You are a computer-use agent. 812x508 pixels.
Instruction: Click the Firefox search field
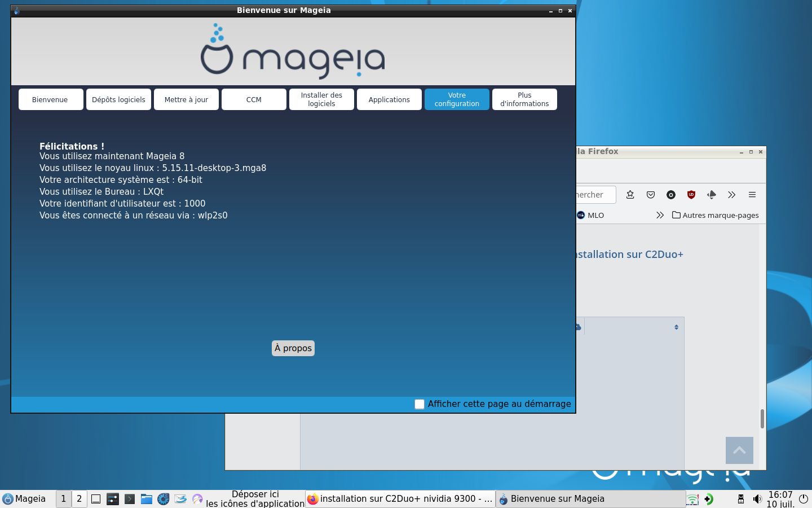[x=596, y=195]
